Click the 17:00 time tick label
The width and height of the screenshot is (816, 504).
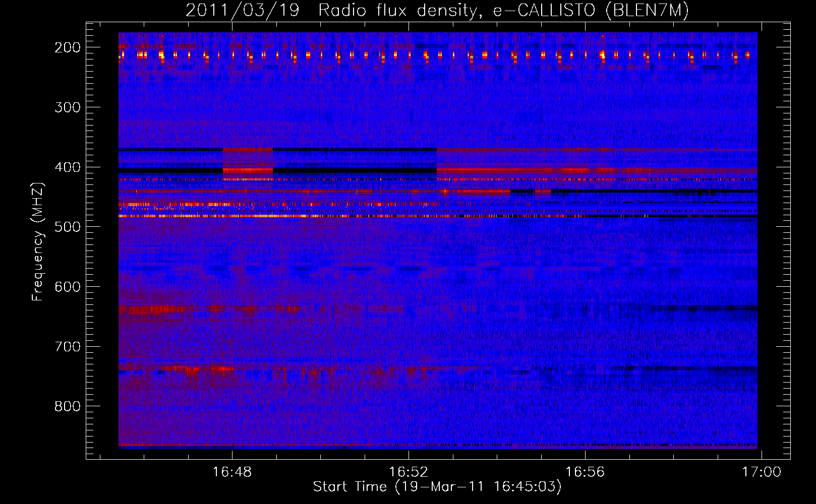(x=761, y=472)
